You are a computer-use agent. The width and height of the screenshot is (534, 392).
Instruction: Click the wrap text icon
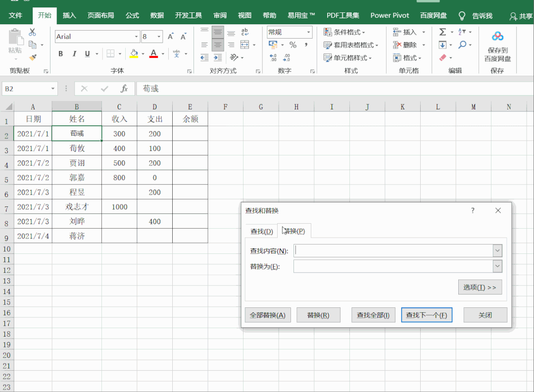click(245, 33)
